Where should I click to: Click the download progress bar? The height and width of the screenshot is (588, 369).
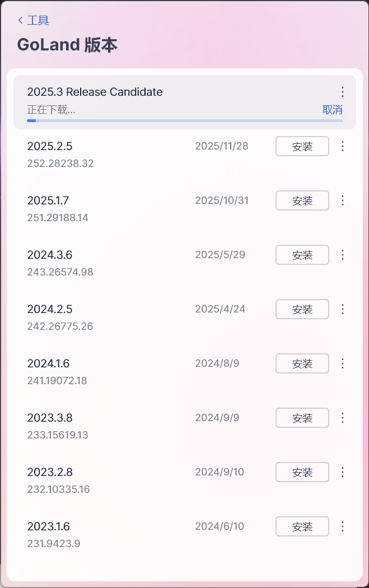pyautogui.click(x=185, y=120)
